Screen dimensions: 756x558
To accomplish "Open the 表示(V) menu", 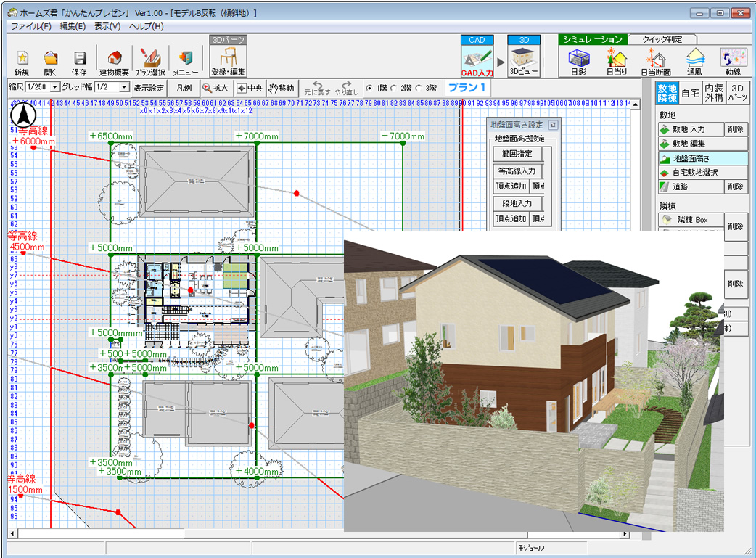I will (107, 27).
